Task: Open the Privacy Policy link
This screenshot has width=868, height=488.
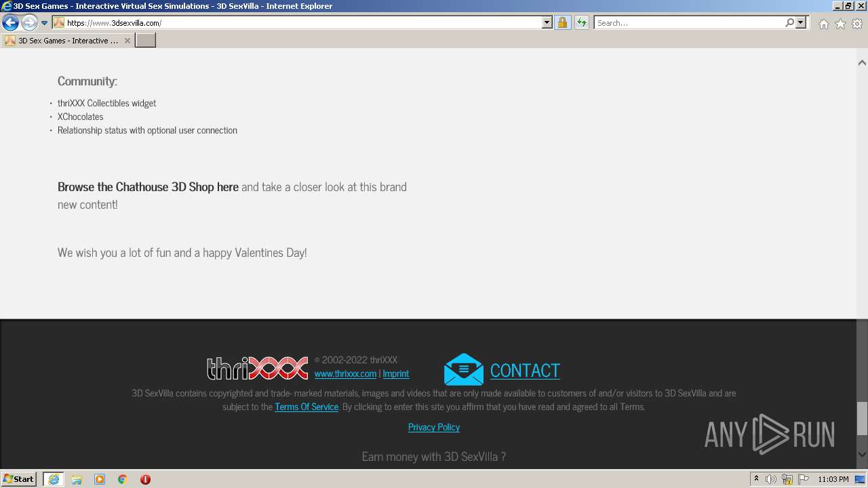Action: [x=434, y=427]
